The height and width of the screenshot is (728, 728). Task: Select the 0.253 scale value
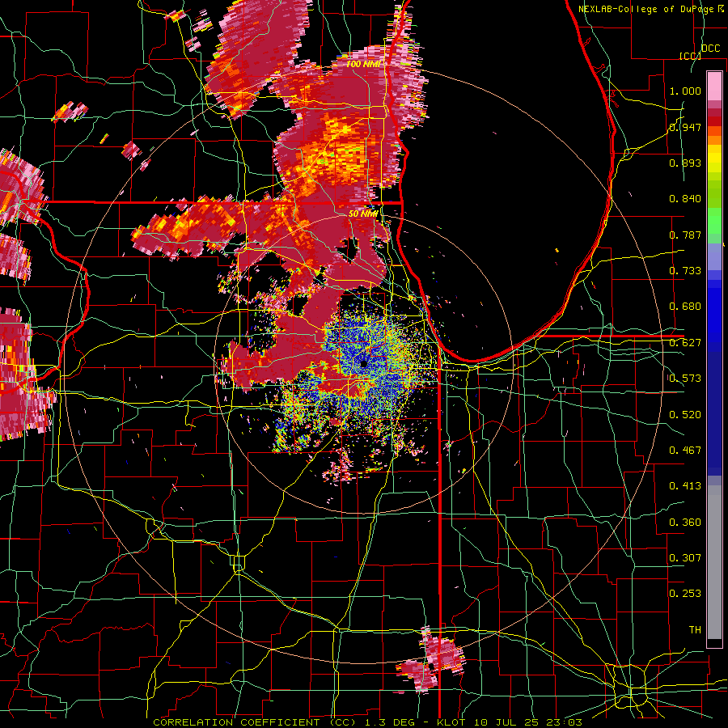click(685, 594)
